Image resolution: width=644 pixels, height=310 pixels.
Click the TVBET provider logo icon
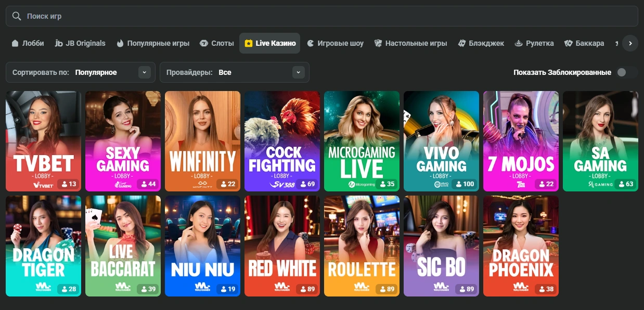[x=43, y=185]
